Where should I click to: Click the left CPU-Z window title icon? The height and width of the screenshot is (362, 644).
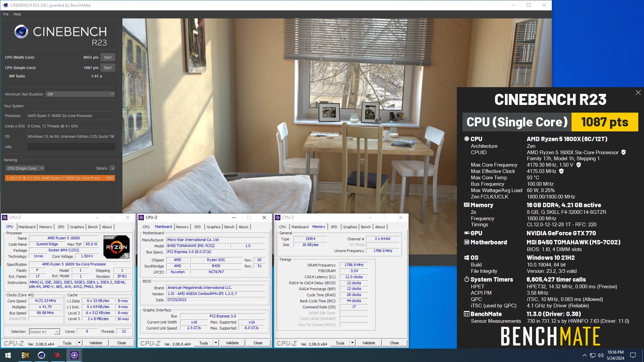(5, 218)
